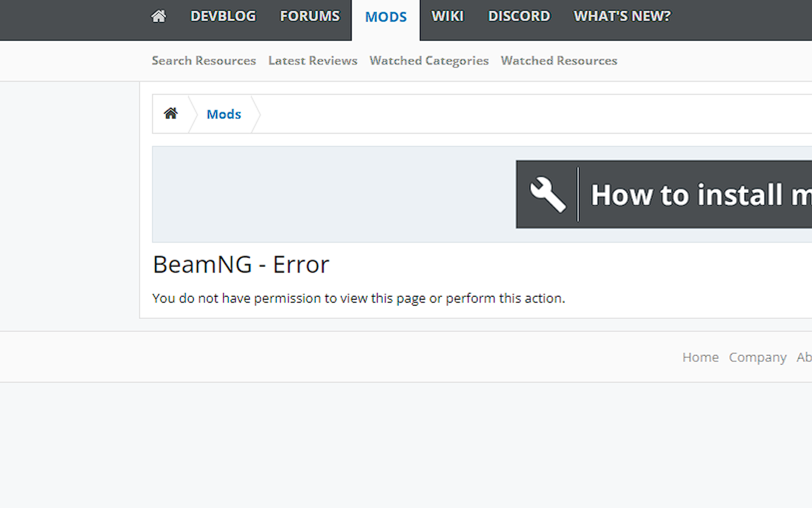Open Latest Reviews link
812x508 pixels.
tap(312, 60)
